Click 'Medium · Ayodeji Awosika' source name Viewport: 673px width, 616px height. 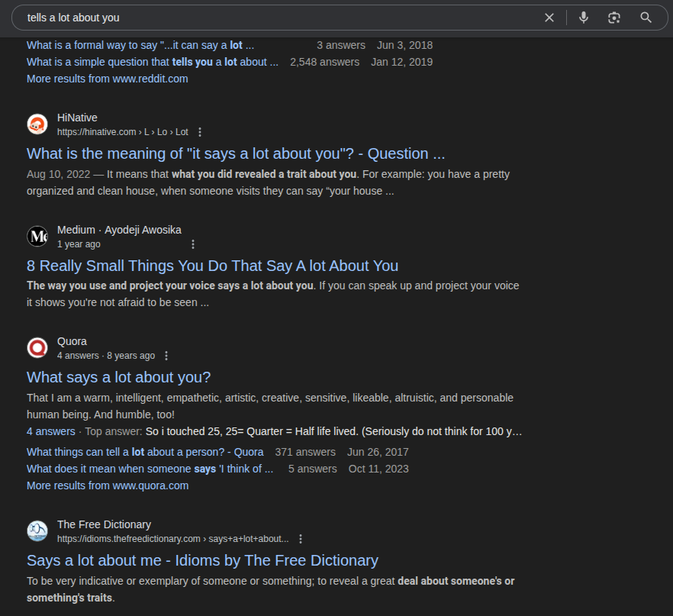tap(119, 230)
